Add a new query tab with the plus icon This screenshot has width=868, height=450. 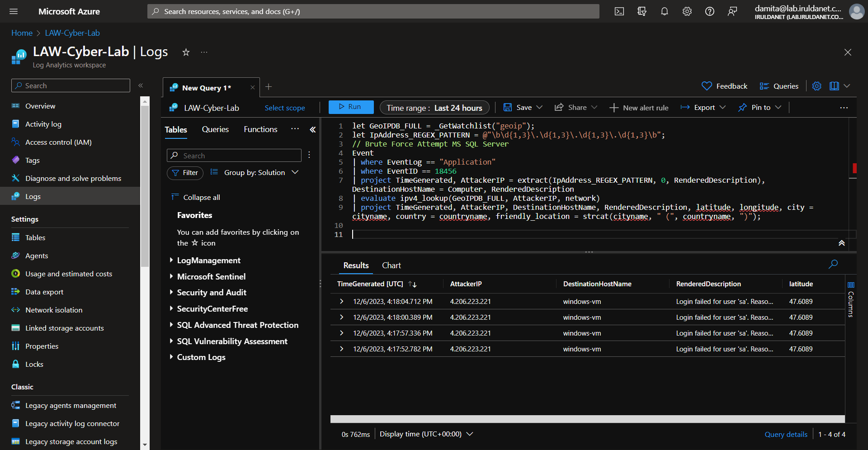(x=269, y=87)
